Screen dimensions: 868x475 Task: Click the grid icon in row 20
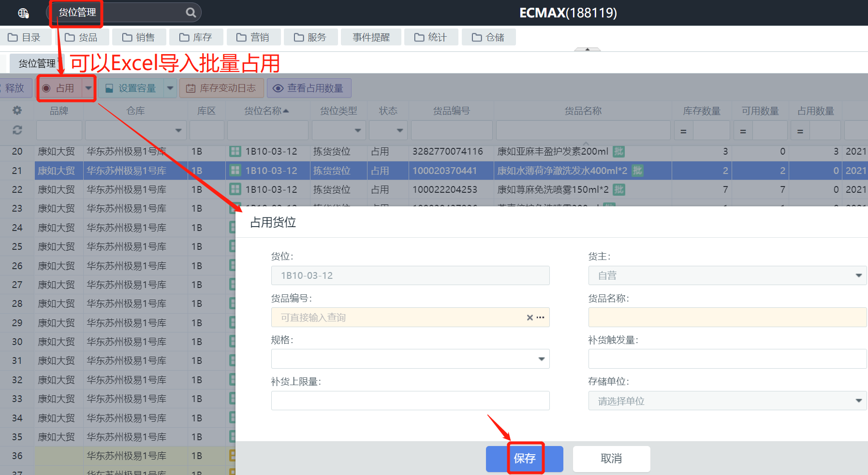235,151
